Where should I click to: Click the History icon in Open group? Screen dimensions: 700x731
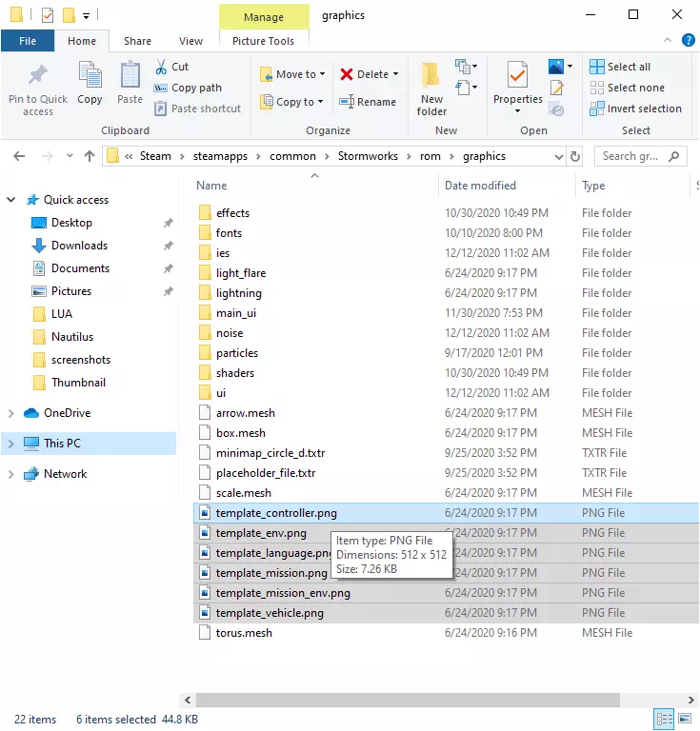[x=556, y=109]
